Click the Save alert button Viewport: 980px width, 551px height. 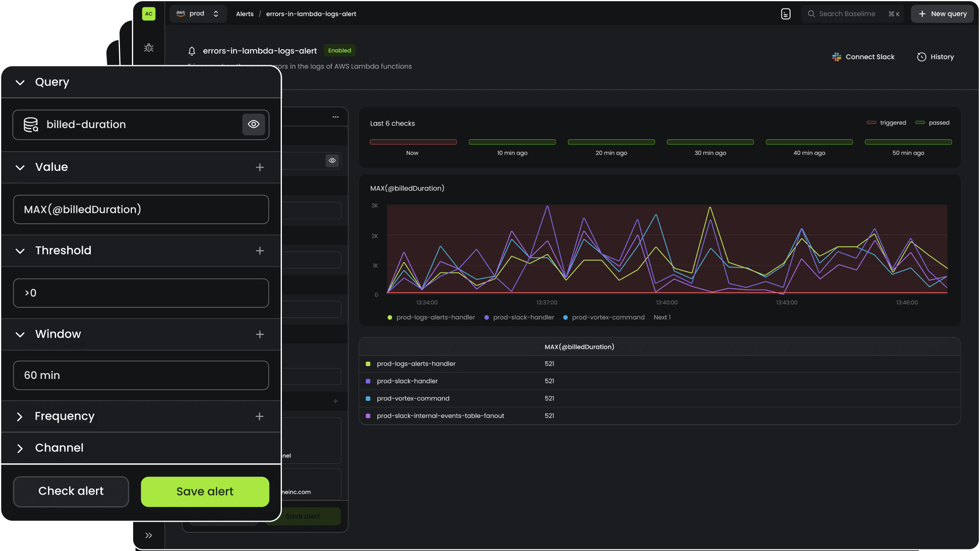click(x=205, y=491)
